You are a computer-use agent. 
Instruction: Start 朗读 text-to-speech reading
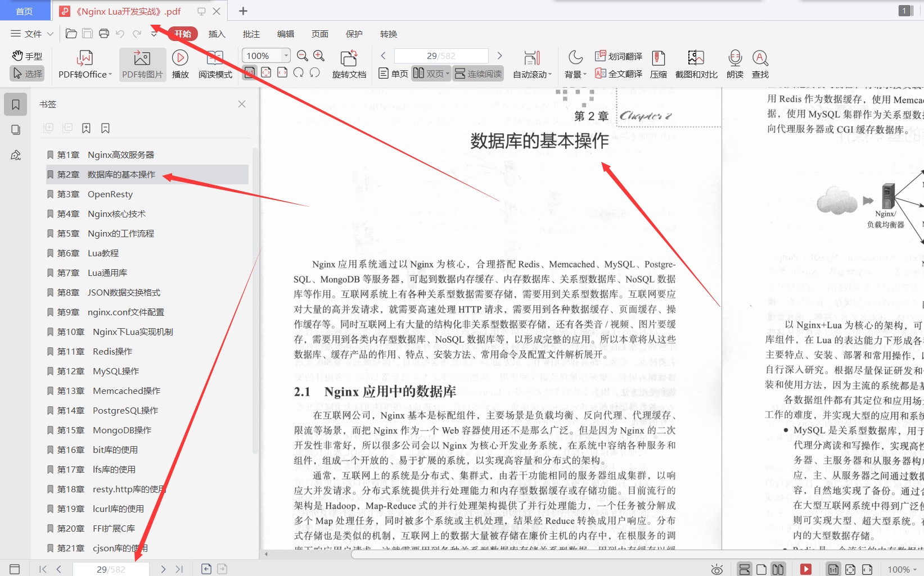pos(734,64)
